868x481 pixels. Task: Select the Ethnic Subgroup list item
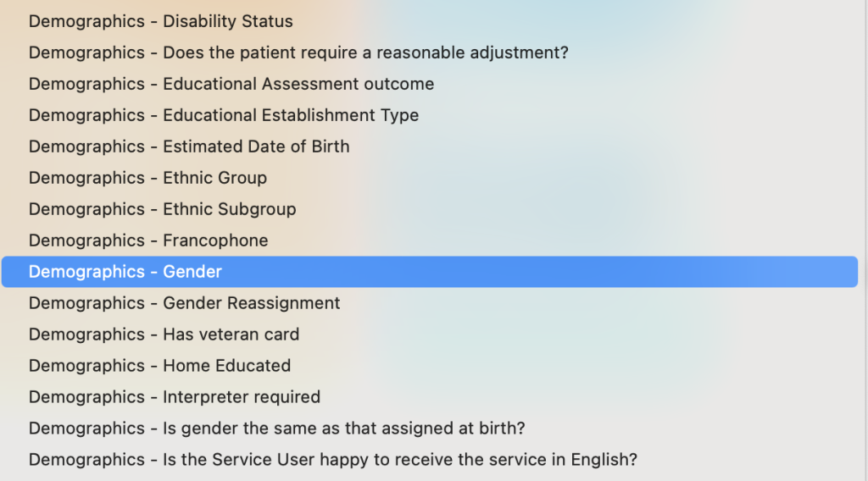point(163,209)
